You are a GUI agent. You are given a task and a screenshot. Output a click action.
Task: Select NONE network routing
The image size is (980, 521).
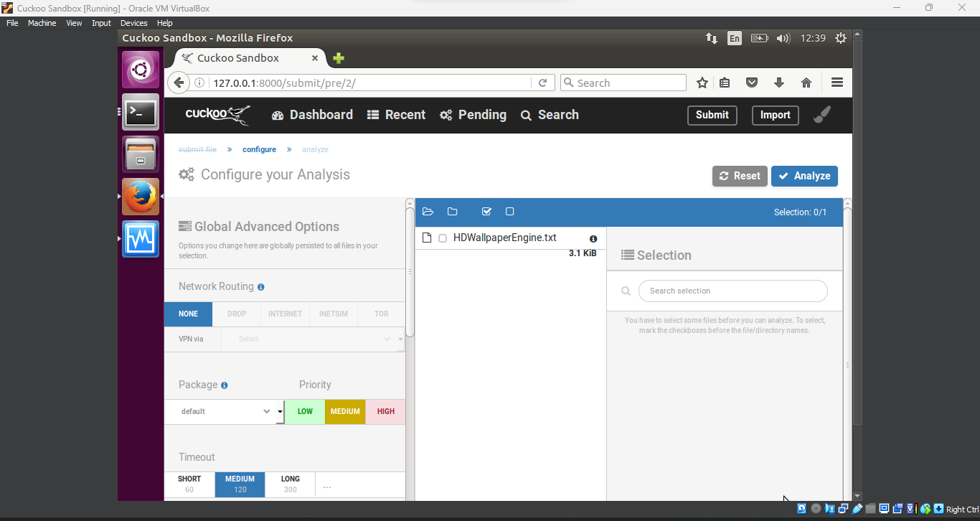click(188, 314)
